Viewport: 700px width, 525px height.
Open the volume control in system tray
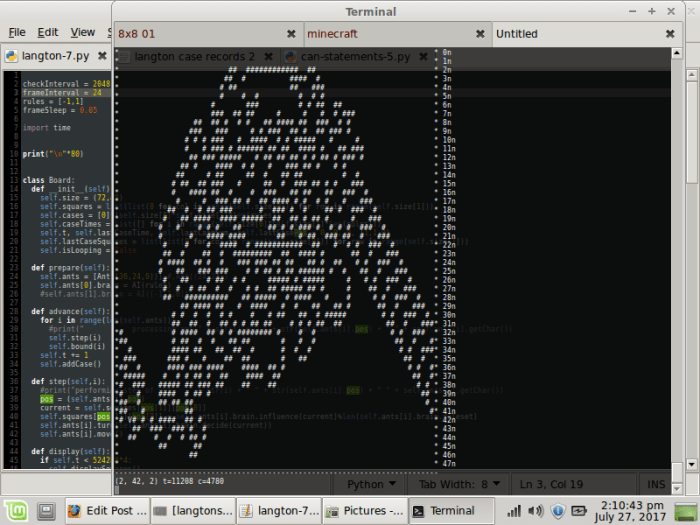[536, 511]
